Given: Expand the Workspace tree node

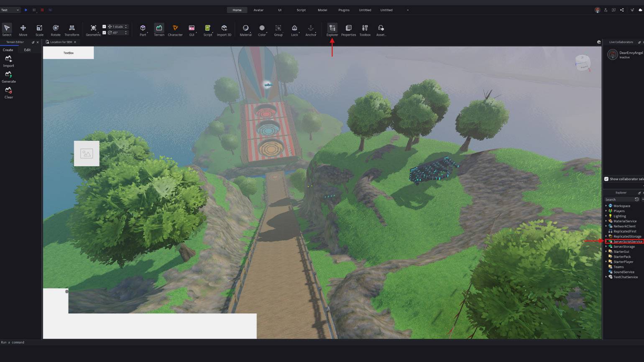Looking at the screenshot, I should coord(606,206).
